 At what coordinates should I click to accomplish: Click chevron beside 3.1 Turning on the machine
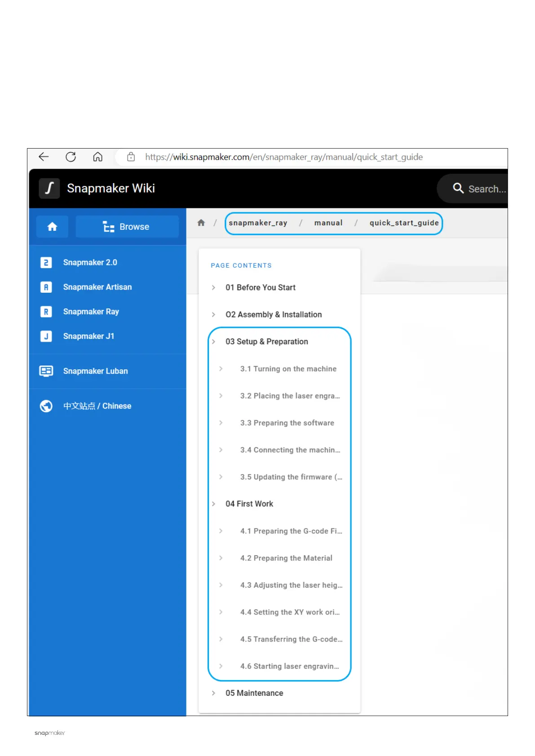221,369
